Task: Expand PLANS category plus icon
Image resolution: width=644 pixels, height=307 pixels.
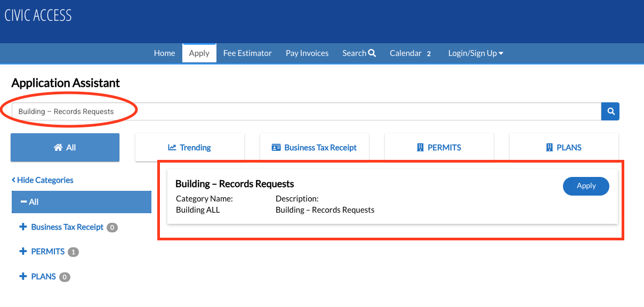Action: coord(23,277)
